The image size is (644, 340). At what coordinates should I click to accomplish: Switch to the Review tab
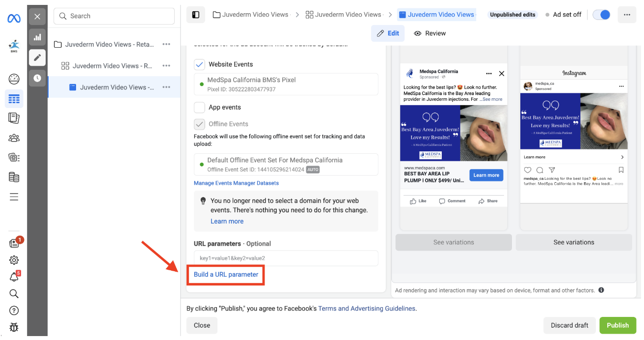coord(430,33)
